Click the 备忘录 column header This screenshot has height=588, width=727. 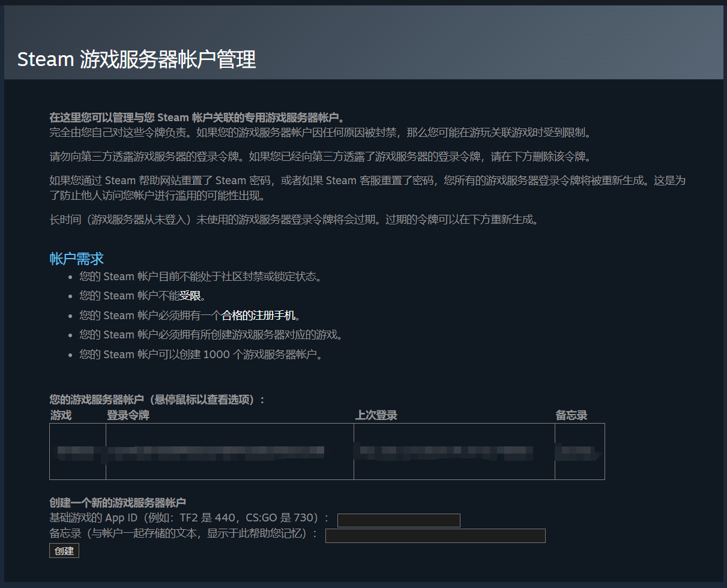point(571,415)
